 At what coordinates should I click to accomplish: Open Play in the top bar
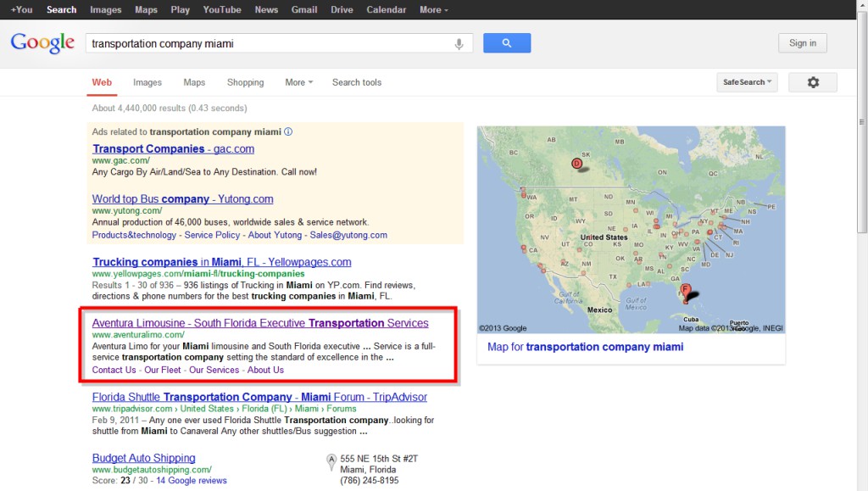180,9
